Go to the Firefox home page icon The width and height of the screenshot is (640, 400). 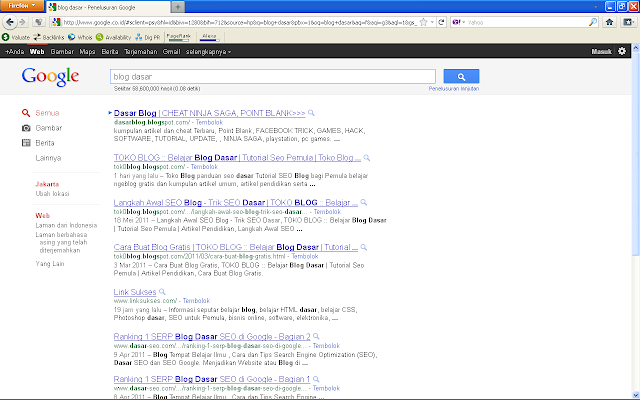tap(609, 22)
